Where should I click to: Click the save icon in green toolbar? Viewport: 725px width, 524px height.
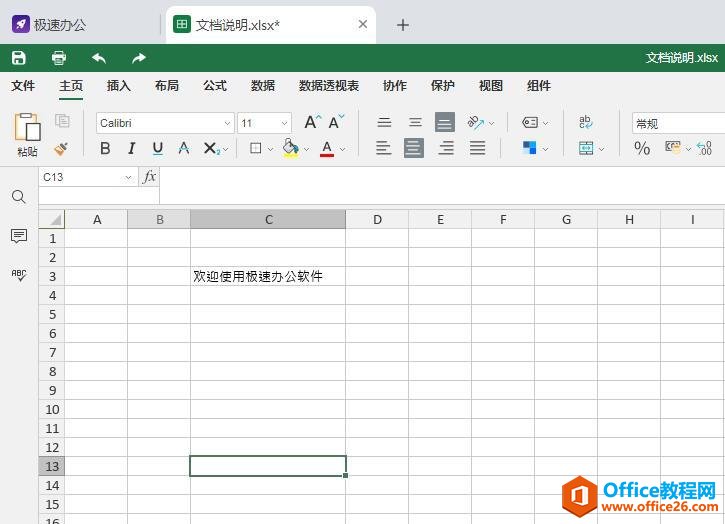pos(18,58)
